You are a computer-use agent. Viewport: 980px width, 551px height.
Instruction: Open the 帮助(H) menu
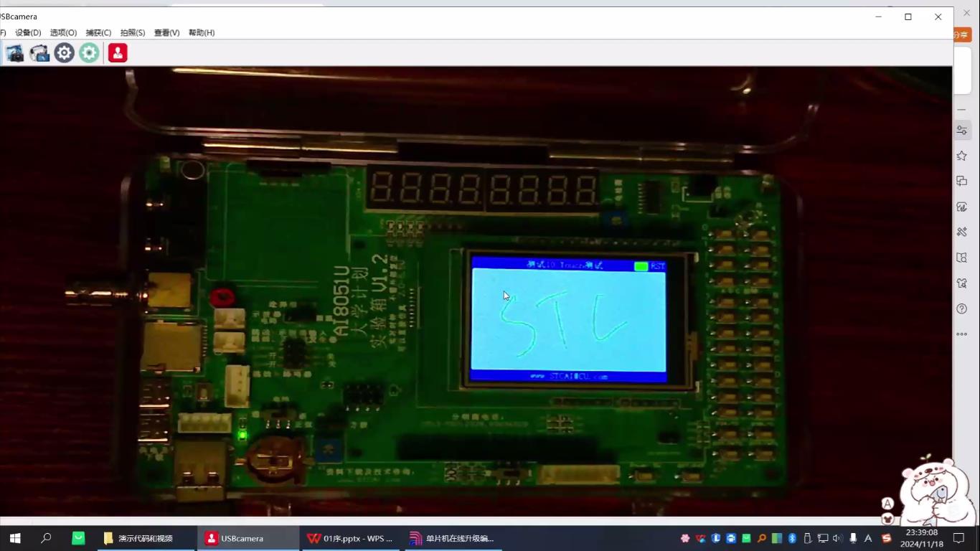(x=202, y=32)
